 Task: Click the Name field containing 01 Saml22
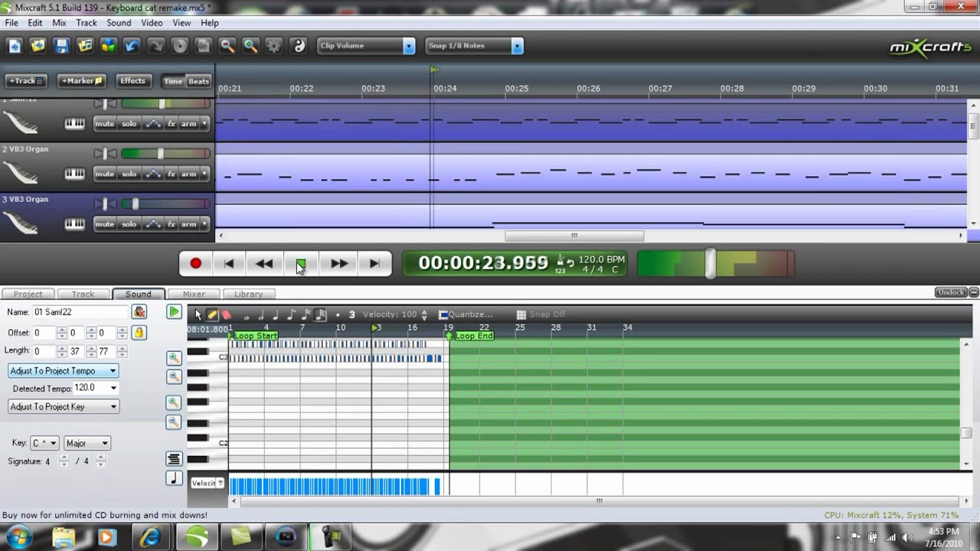(80, 312)
